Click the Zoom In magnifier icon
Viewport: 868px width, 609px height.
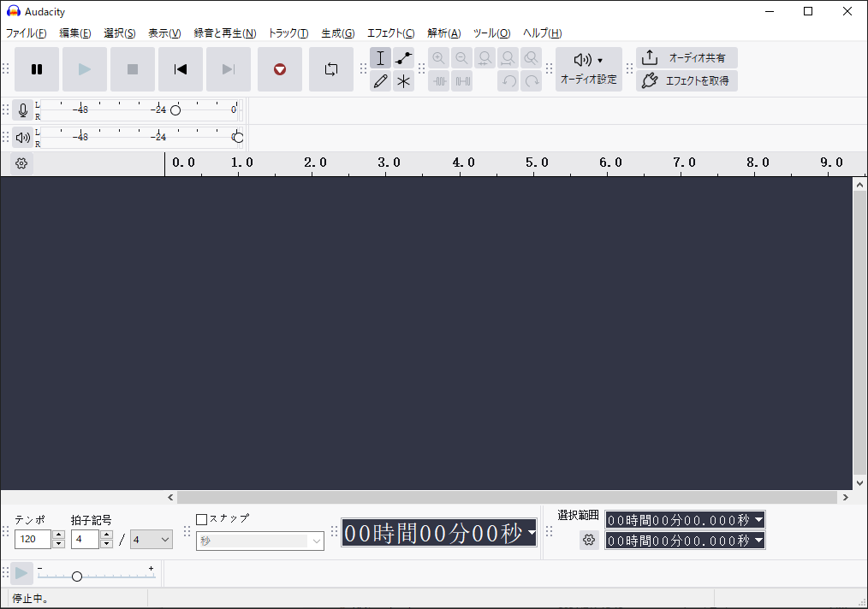[x=438, y=57]
